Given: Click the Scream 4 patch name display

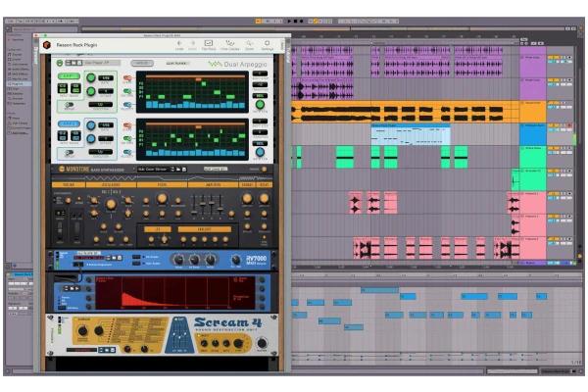Looking at the screenshot, I should point(81,350).
